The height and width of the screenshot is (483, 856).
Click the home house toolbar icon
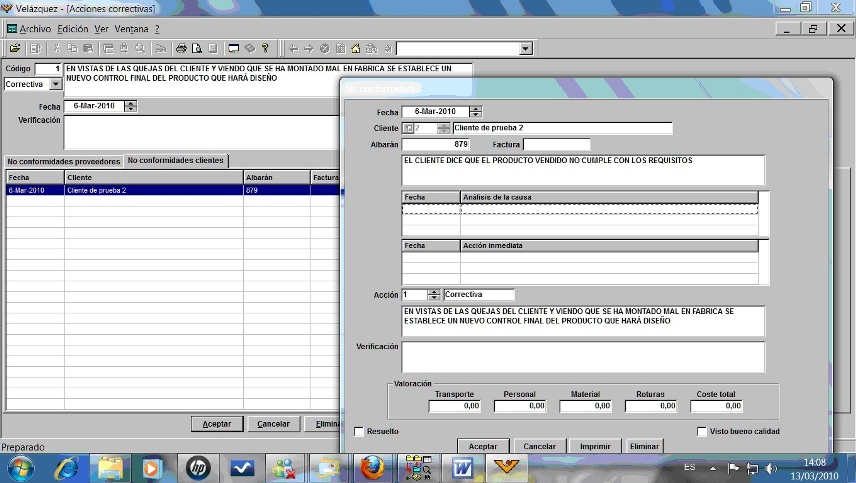pyautogui.click(x=356, y=49)
